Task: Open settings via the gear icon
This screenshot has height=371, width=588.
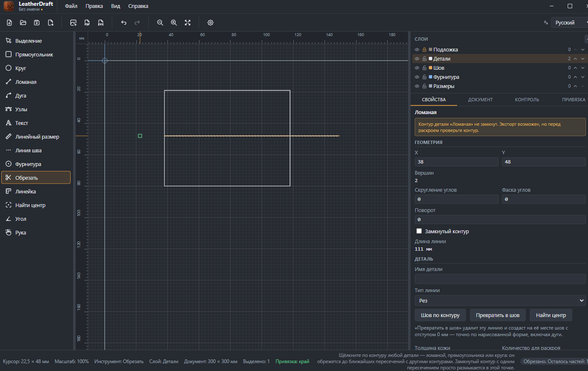Action: 211,23
